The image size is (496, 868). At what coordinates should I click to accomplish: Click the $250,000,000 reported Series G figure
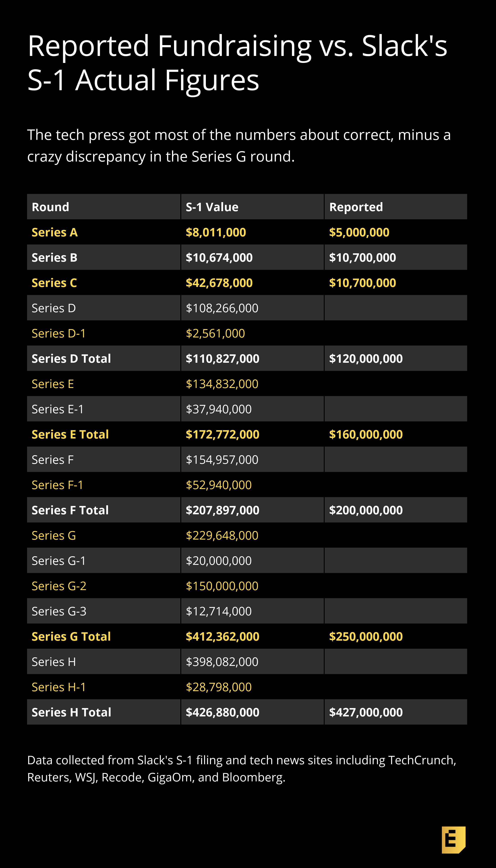366,636
